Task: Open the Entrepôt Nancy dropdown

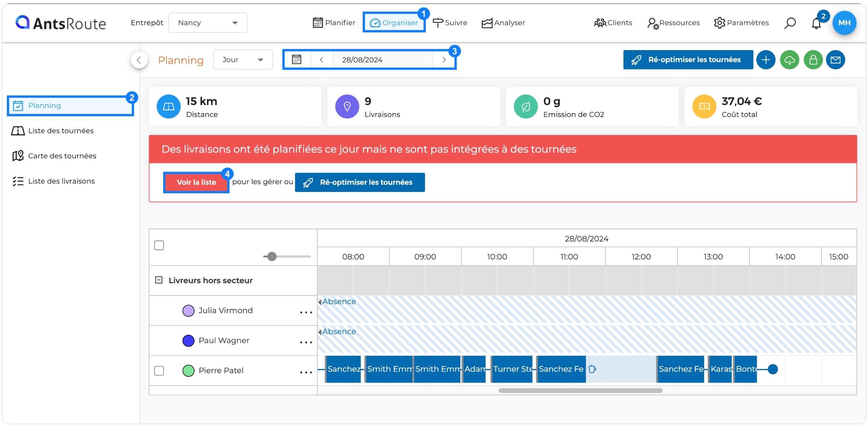Action: tap(208, 23)
